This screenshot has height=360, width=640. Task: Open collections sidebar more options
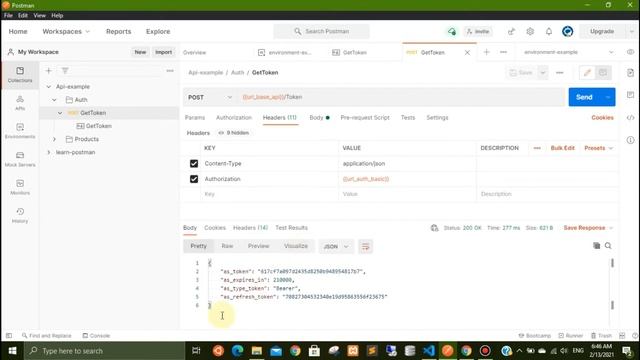[x=170, y=71]
